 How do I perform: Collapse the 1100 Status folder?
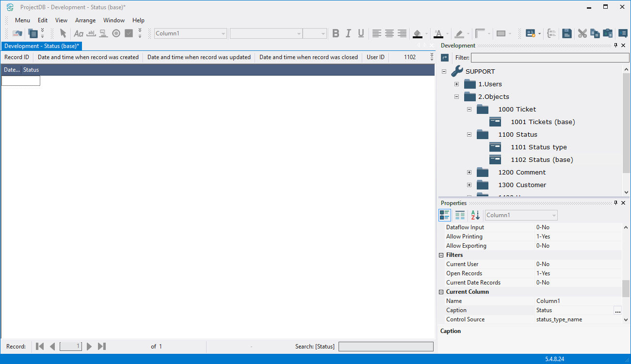[x=469, y=134]
